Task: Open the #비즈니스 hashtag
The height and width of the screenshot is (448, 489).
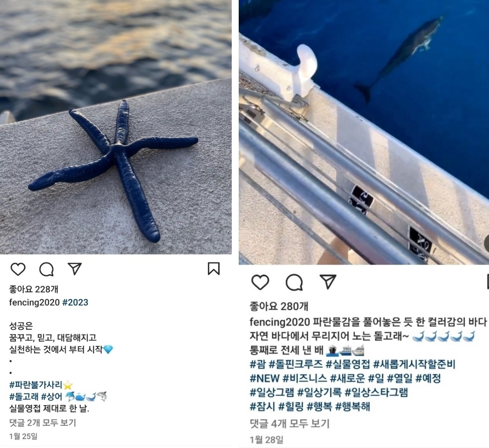Action: [306, 379]
